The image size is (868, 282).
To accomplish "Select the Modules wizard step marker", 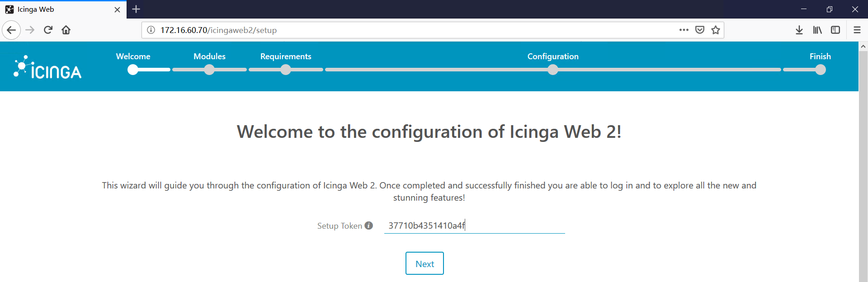I will point(209,70).
